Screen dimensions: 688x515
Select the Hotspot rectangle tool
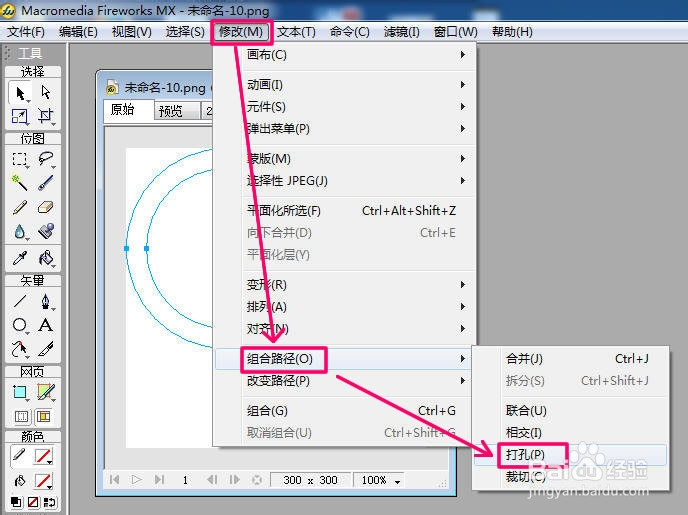click(20, 392)
